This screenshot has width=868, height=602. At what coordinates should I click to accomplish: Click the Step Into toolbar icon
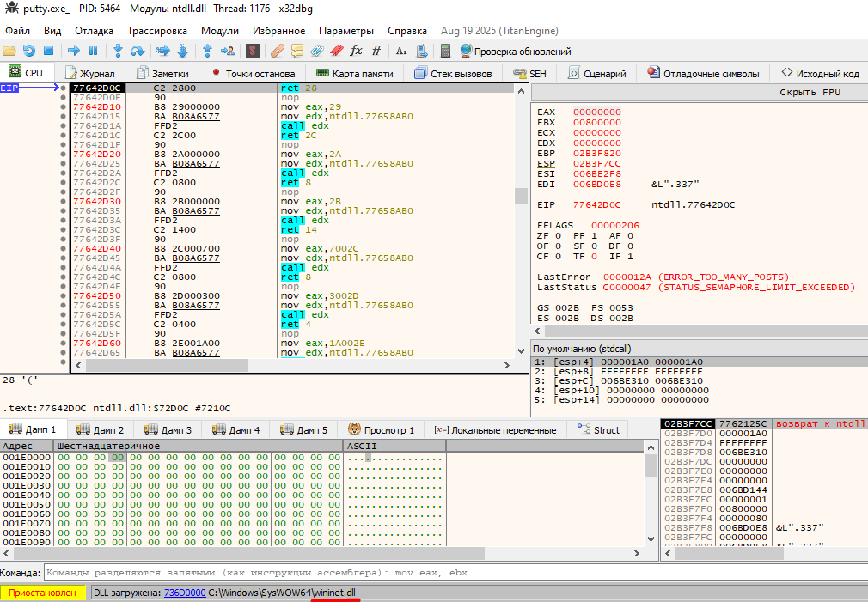click(119, 51)
